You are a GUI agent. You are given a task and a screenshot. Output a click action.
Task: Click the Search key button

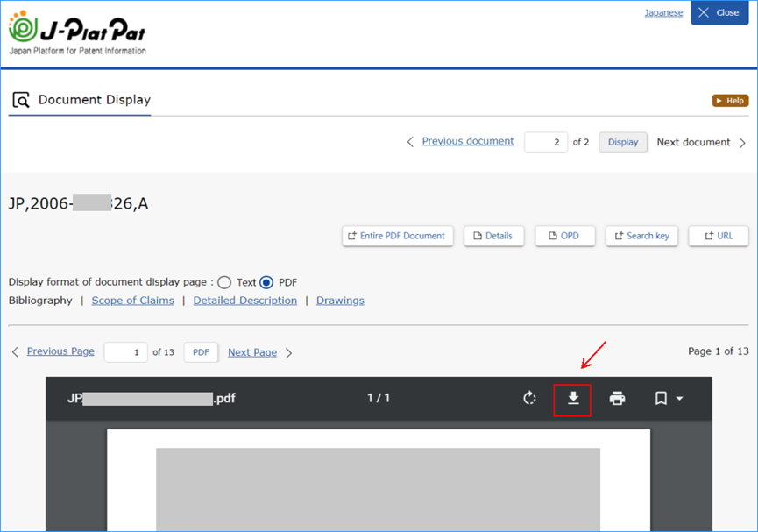click(641, 236)
